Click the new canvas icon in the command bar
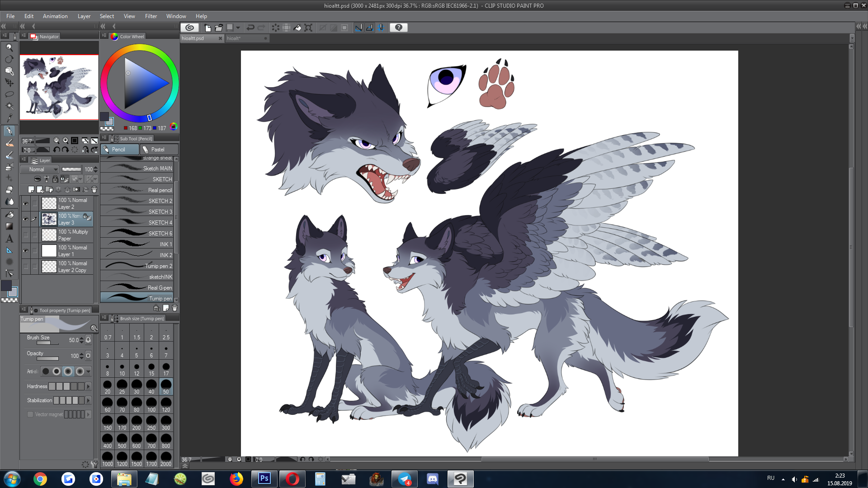Viewport: 868px width, 488px height. point(208,28)
